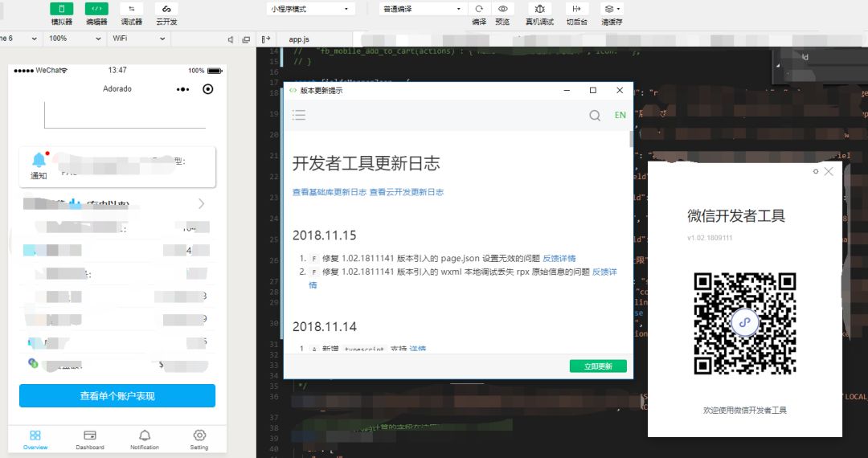Open the 查看基础库更新日志 link
868x458 pixels.
[330, 192]
